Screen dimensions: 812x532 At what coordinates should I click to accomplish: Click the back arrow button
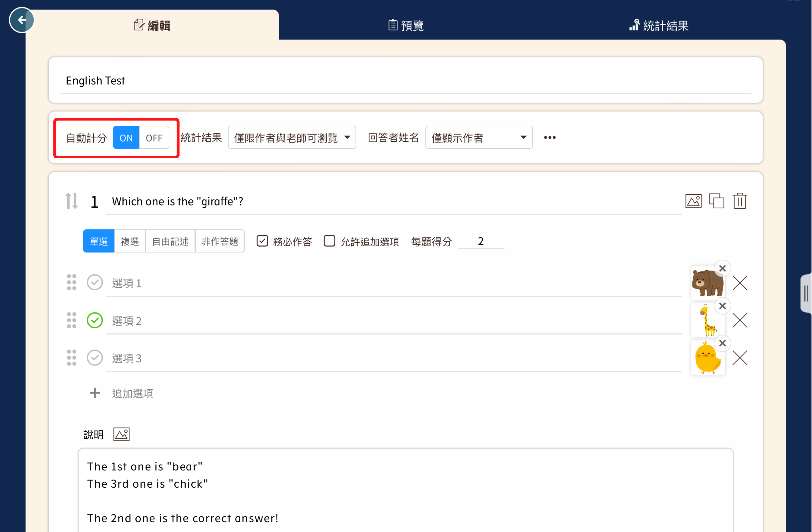(x=22, y=20)
